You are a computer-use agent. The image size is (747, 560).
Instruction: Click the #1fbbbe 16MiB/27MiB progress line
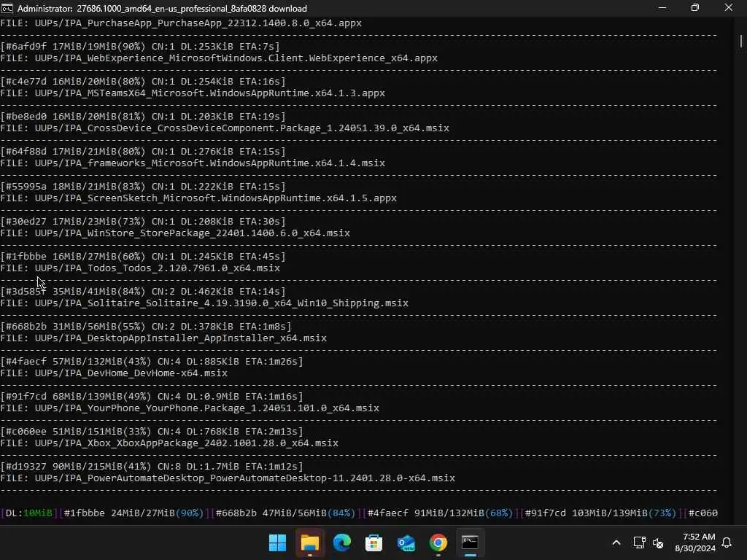point(143,256)
